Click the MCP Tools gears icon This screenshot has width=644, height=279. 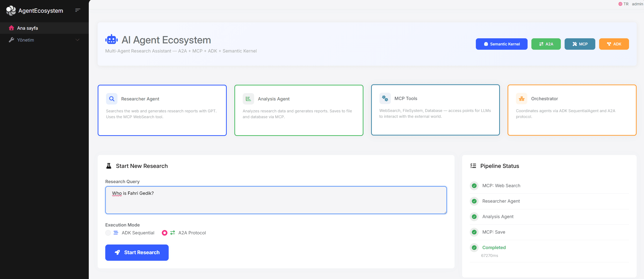385,98
